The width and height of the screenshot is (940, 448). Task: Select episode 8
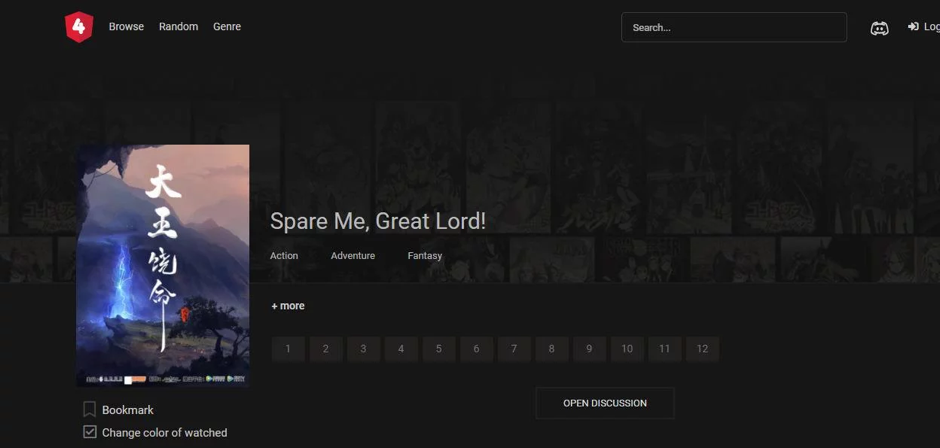pyautogui.click(x=552, y=349)
